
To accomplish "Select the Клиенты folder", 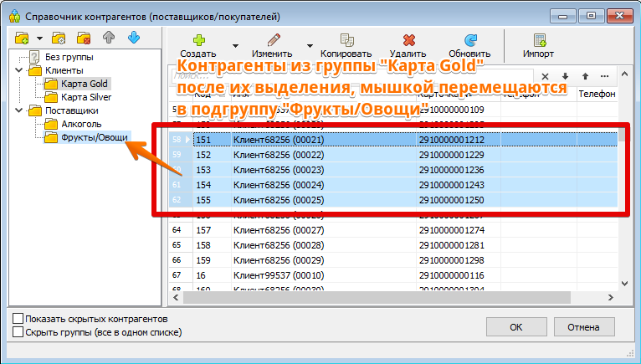I will (x=64, y=70).
